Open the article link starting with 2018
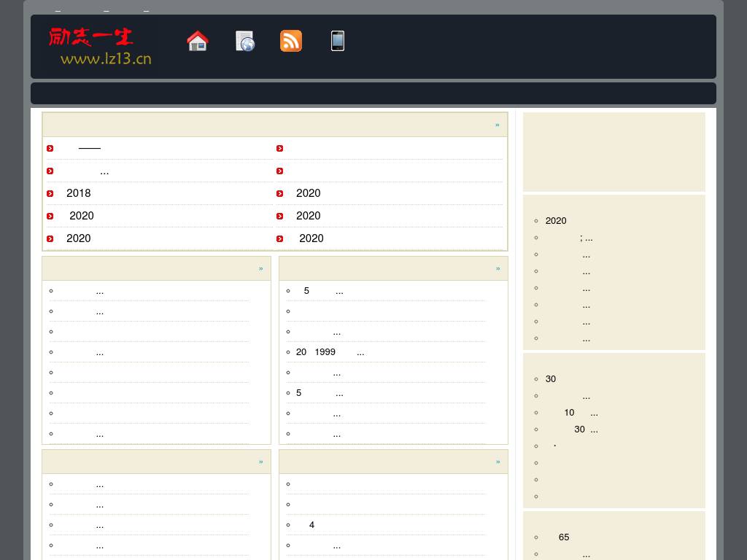Viewport: 747px width, 560px height. pos(79,193)
